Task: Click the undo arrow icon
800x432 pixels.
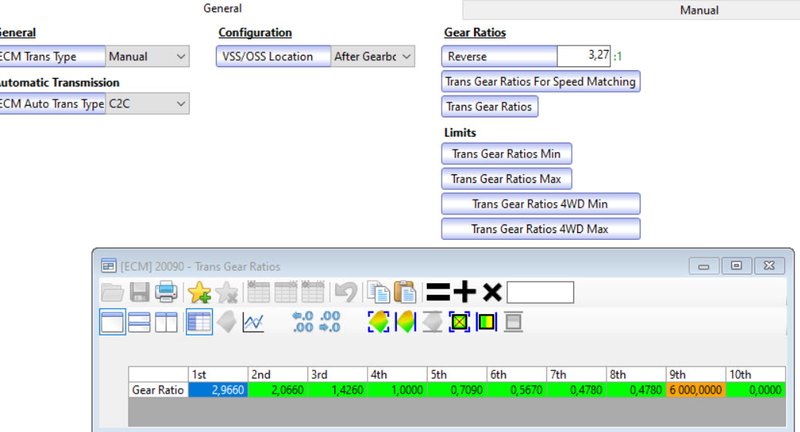Action: tap(346, 292)
